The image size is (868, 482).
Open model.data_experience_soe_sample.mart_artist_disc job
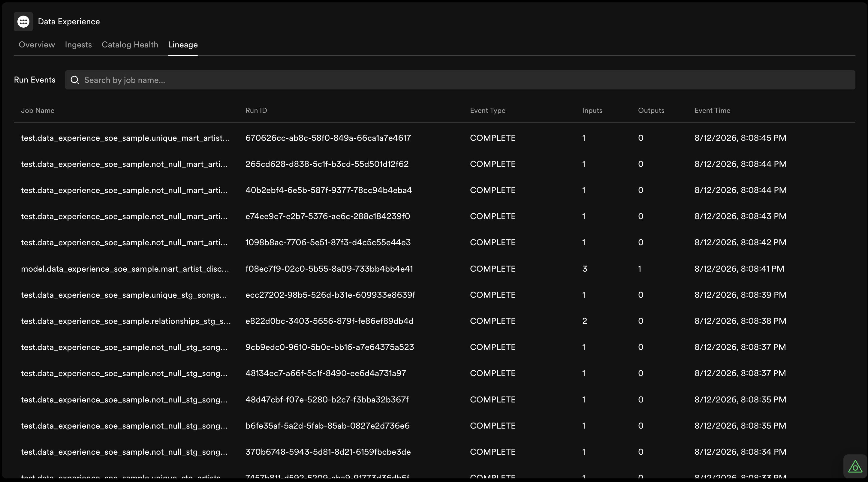pyautogui.click(x=125, y=269)
